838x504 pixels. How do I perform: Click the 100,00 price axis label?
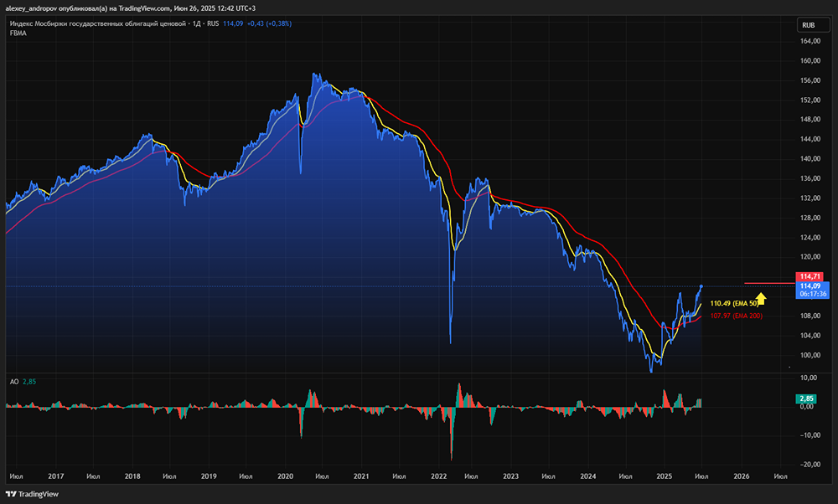pos(810,355)
